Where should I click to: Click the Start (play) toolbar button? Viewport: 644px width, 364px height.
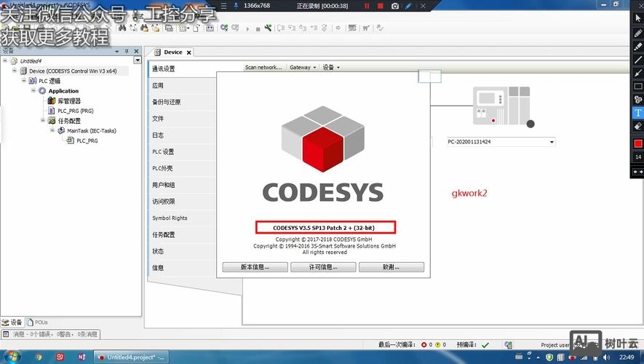[247, 29]
